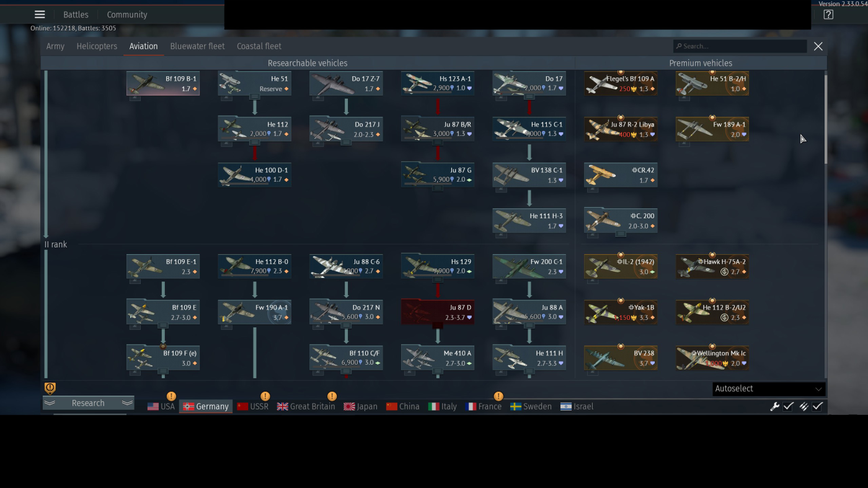Select the premium Wellington Mk Ic card
Screen dimensions: 868x488
pos(712,358)
